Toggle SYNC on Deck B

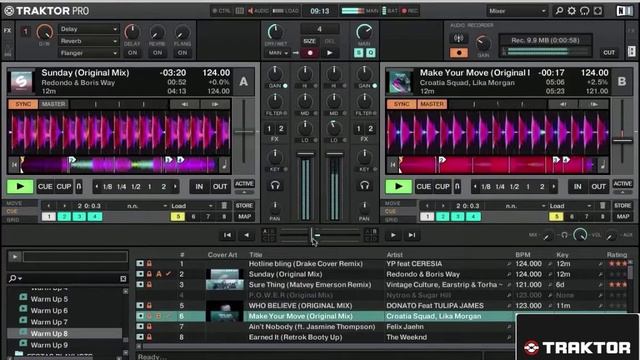[x=402, y=104]
